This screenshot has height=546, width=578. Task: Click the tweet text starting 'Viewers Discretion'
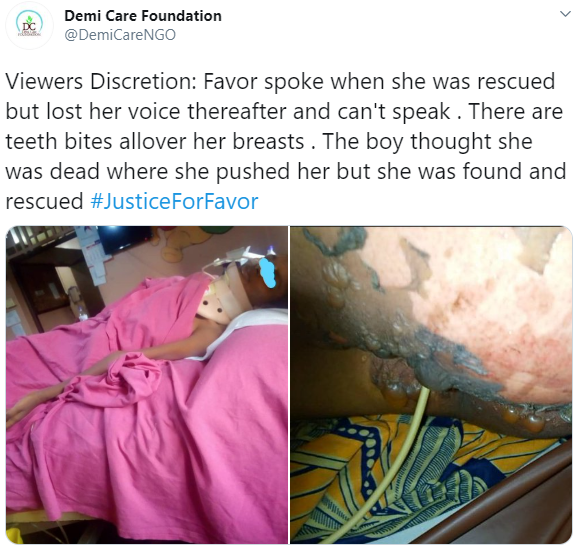pyautogui.click(x=286, y=142)
